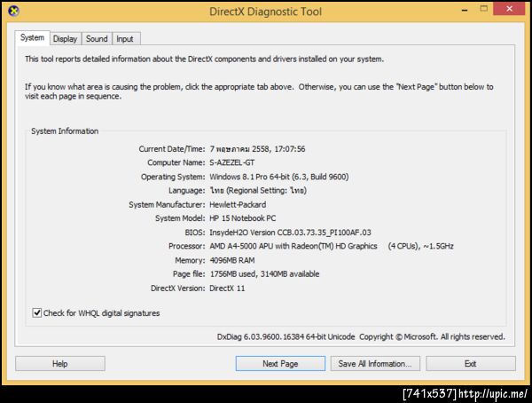The width and height of the screenshot is (532, 403).
Task: Uncheck Check for WHQL digital signatures
Action: [36, 312]
